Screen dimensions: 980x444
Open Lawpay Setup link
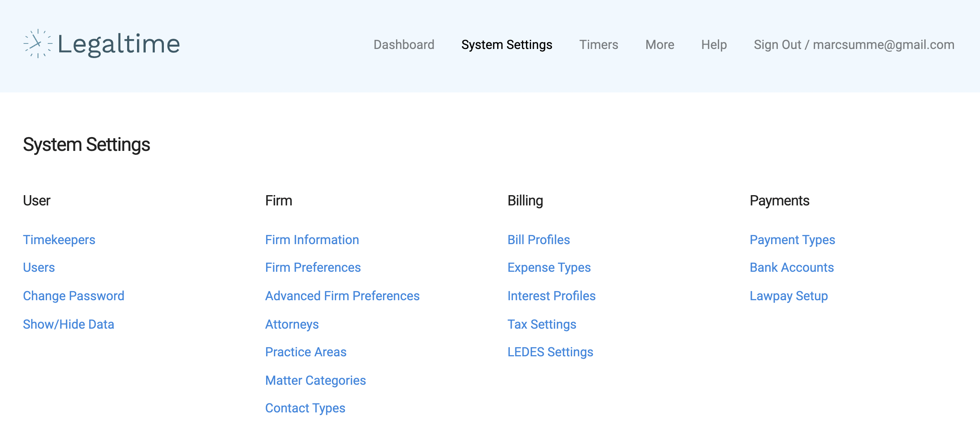pyautogui.click(x=789, y=296)
